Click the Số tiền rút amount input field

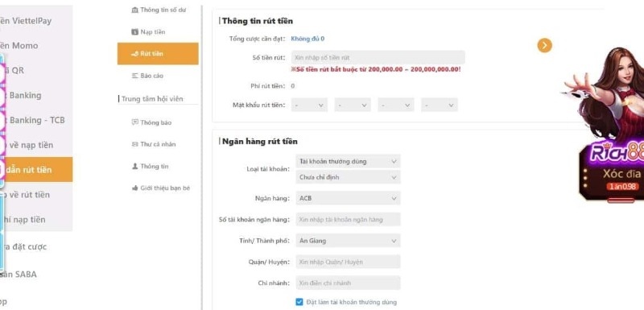pos(378,57)
